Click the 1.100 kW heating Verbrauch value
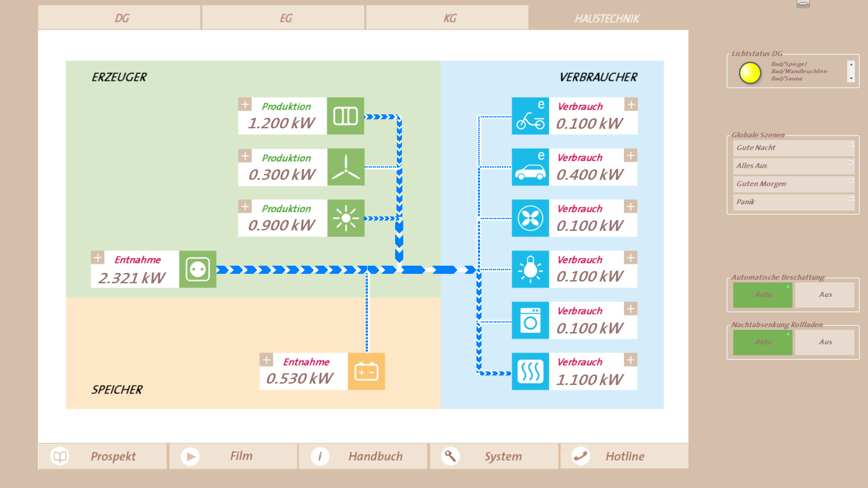This screenshot has width=868, height=488. [x=590, y=380]
